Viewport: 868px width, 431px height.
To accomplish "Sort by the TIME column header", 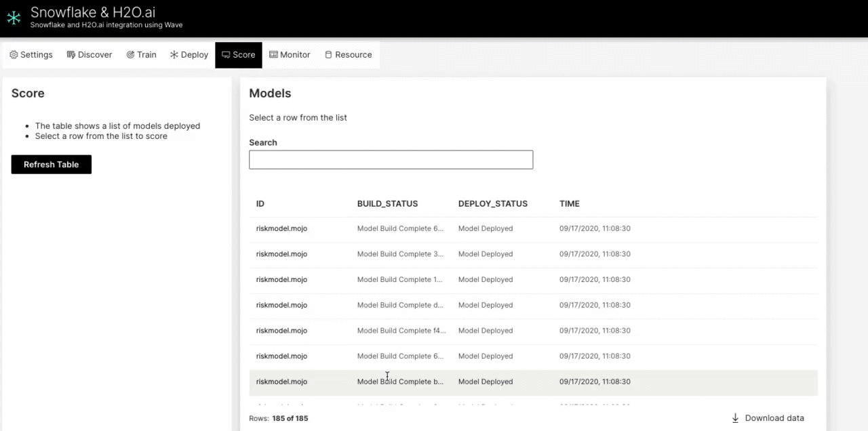I will [x=569, y=203].
